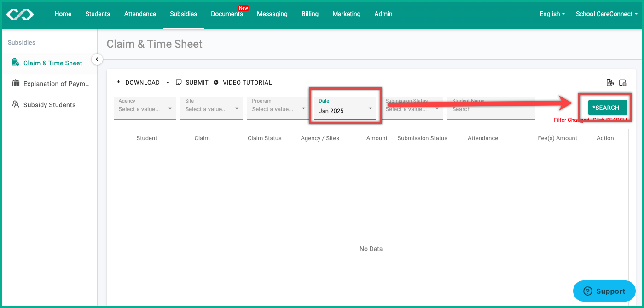Image resolution: width=644 pixels, height=308 pixels.
Task: Click the Subsidy Students people icon
Action: 15,104
